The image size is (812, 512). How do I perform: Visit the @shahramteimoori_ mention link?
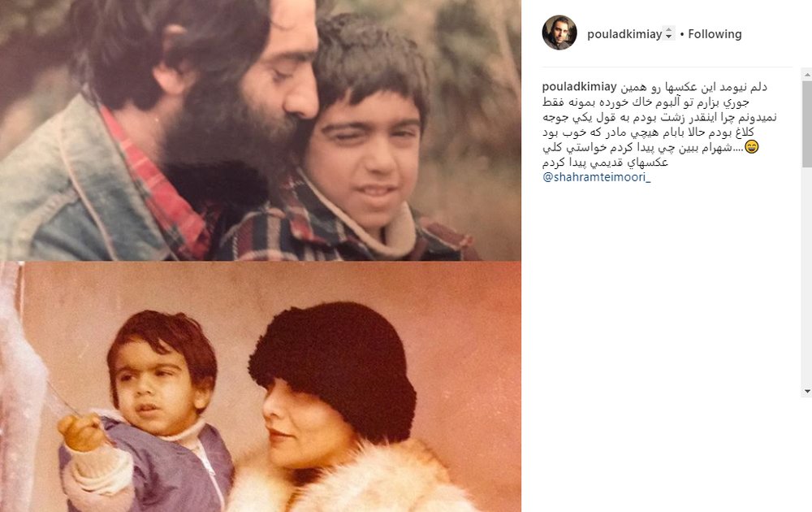point(597,177)
